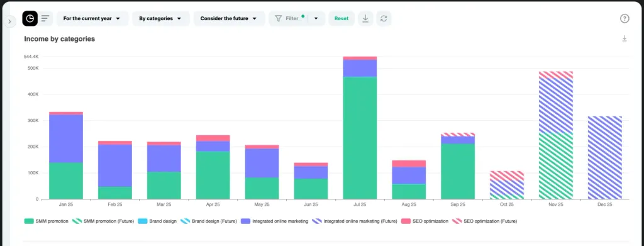Click the toolbar download icon

[365, 18]
